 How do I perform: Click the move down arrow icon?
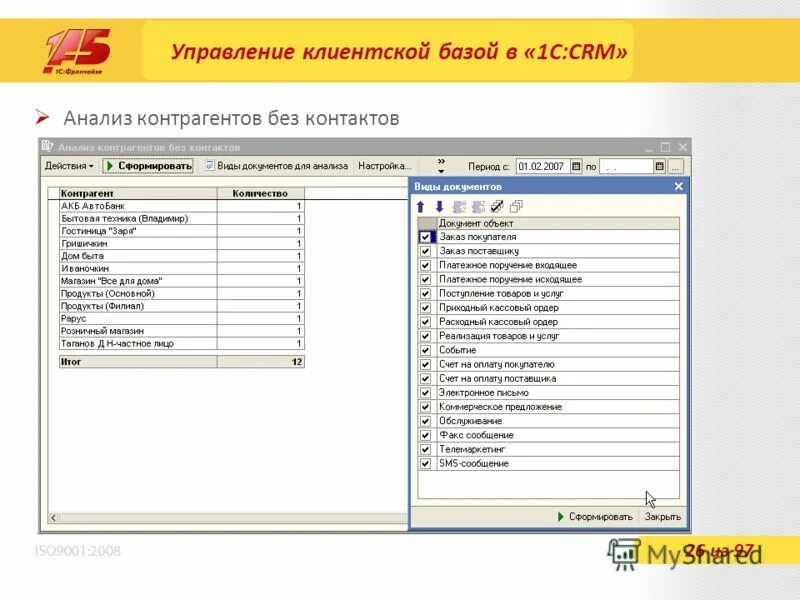click(439, 207)
